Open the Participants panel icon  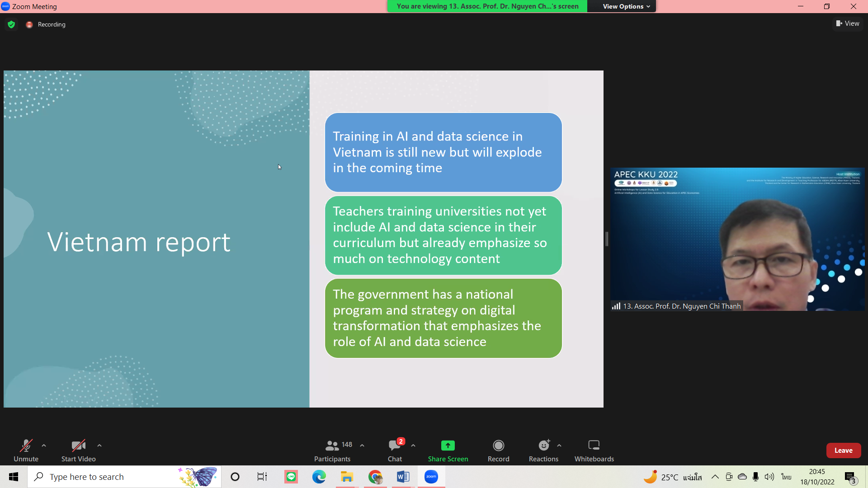click(332, 446)
